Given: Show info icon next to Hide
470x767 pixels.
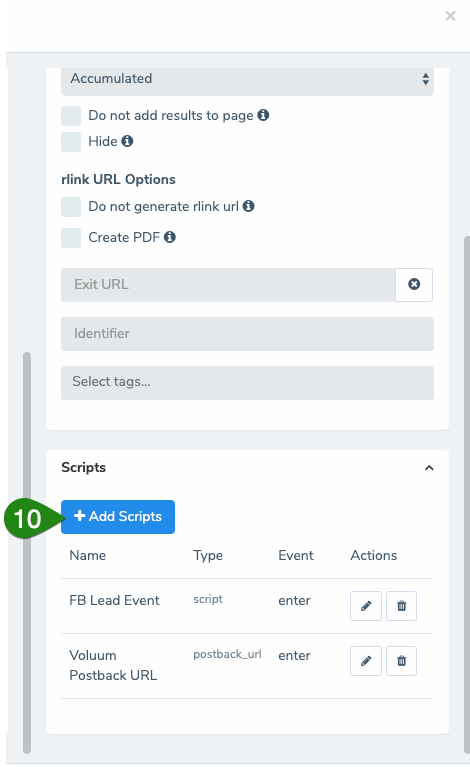Looking at the screenshot, I should pyautogui.click(x=127, y=141).
